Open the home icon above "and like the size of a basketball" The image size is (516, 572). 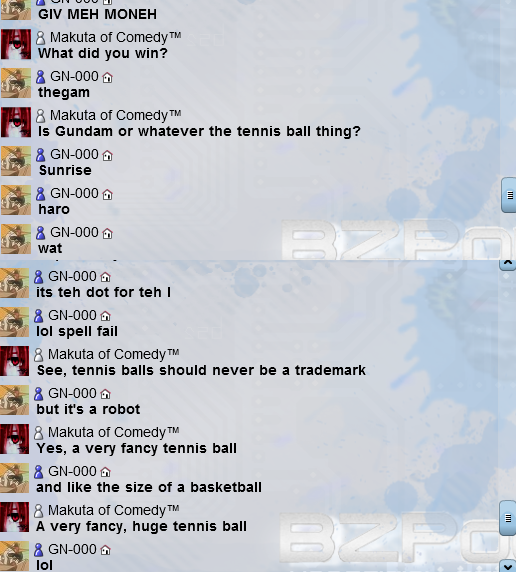(x=105, y=472)
